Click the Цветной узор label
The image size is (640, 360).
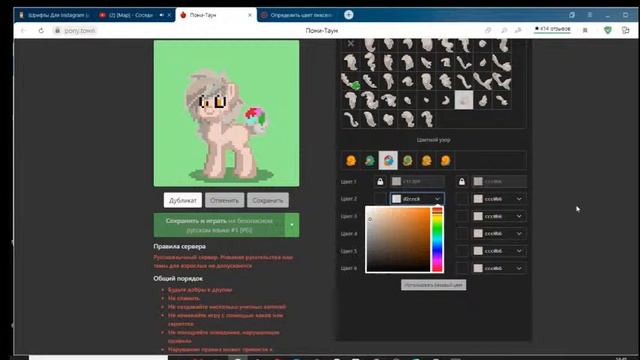pyautogui.click(x=433, y=140)
